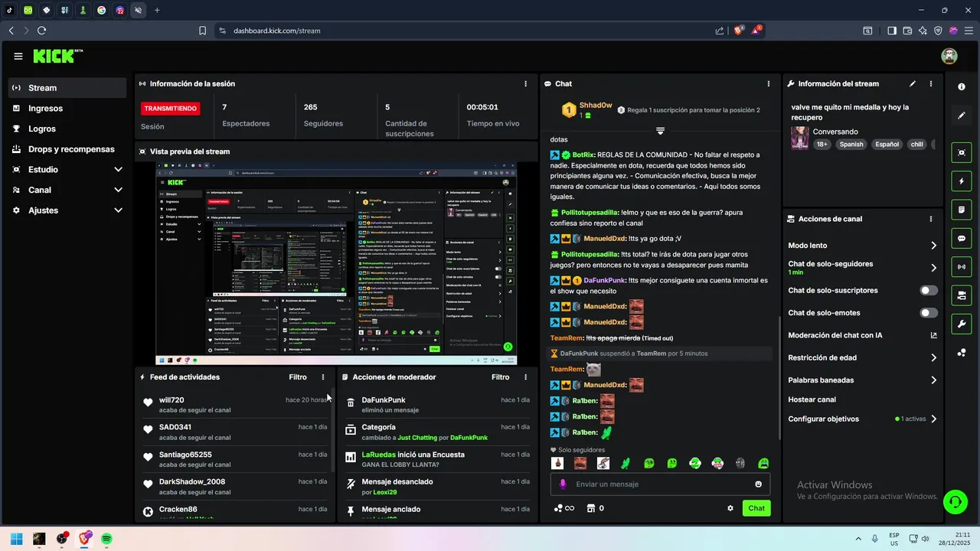Open chat settings gear icon
The image size is (980, 551).
click(730, 508)
